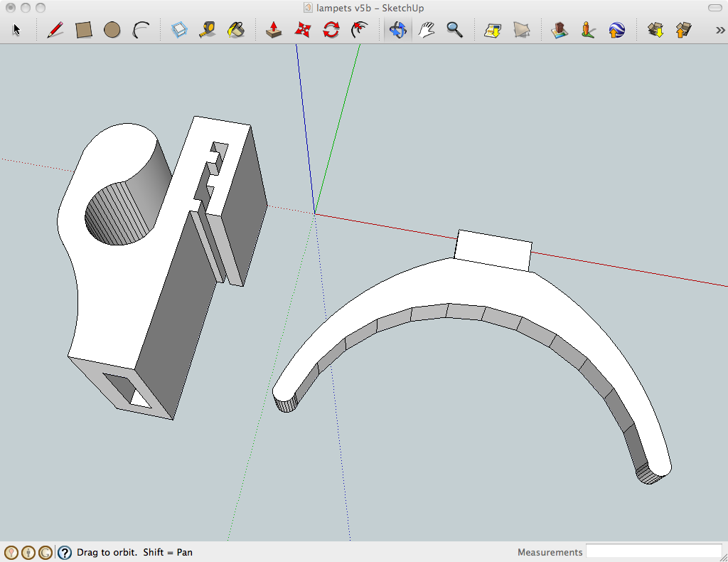
Task: Choose the Move tool with red arrows
Action: click(303, 30)
